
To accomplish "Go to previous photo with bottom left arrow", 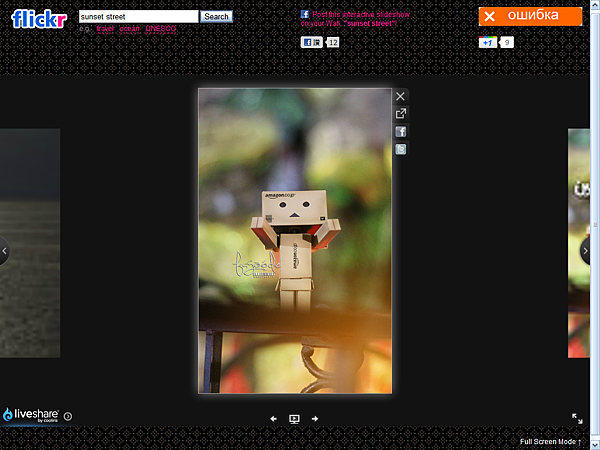I will tap(273, 419).
